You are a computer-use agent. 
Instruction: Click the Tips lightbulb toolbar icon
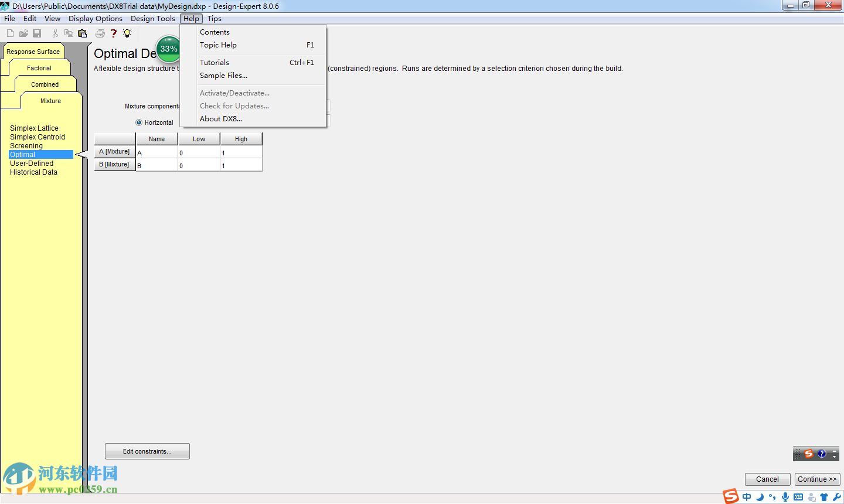point(127,33)
